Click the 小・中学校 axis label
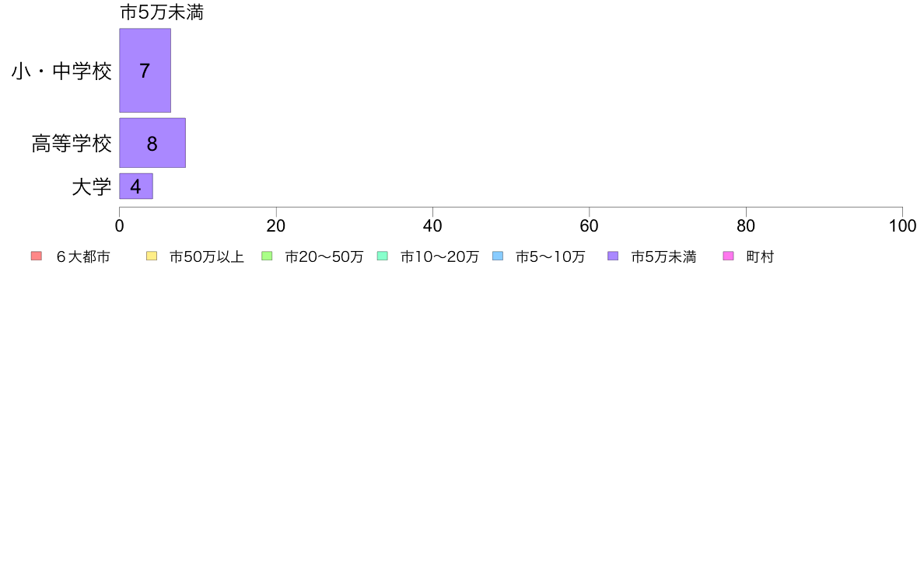The height and width of the screenshot is (572, 924). coord(62,71)
